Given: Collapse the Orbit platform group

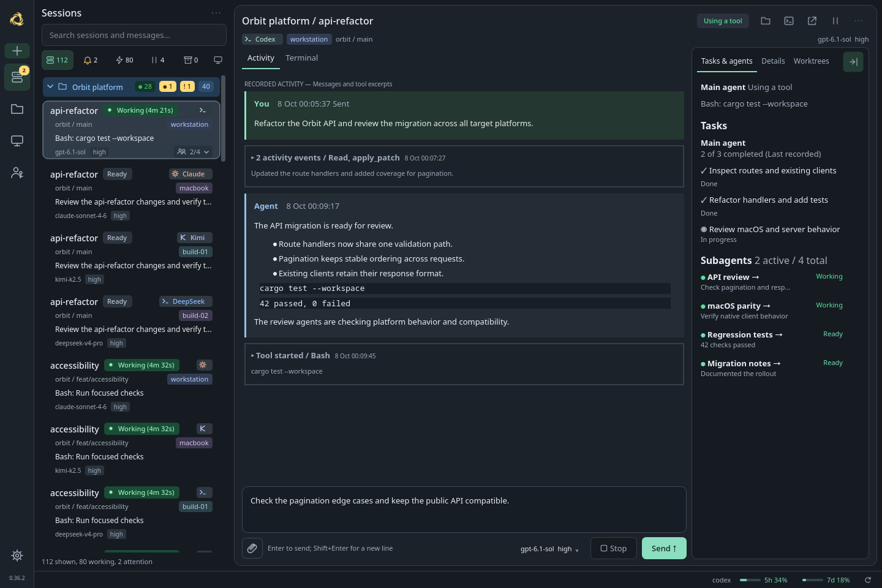Looking at the screenshot, I should [x=50, y=87].
